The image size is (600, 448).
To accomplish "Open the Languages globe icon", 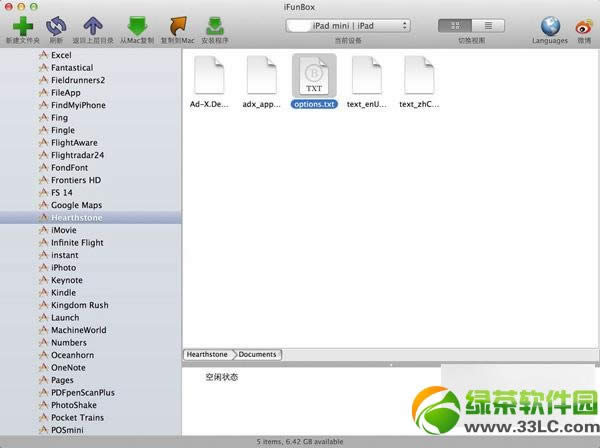I will coord(550,24).
